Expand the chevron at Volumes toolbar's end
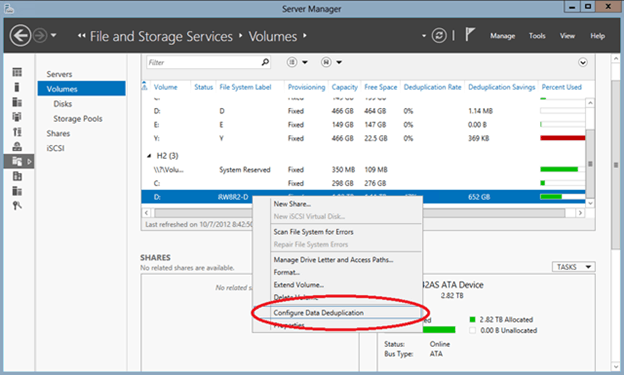Viewport: 624px width, 375px height. coord(583,62)
